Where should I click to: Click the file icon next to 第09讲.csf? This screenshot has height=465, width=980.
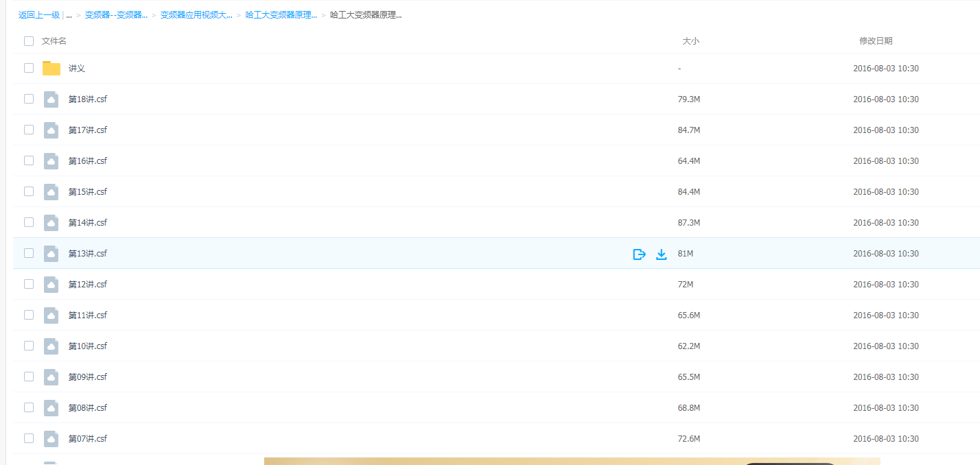point(51,377)
